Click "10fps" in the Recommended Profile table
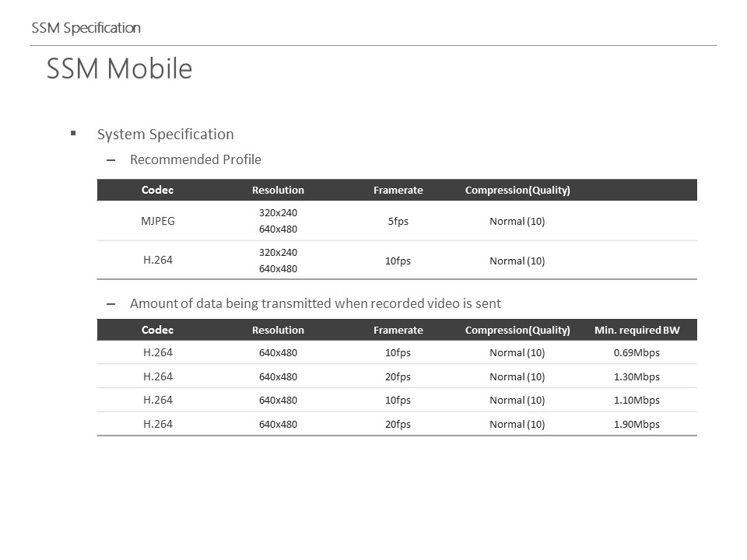The width and height of the screenshot is (747, 560). [x=398, y=261]
